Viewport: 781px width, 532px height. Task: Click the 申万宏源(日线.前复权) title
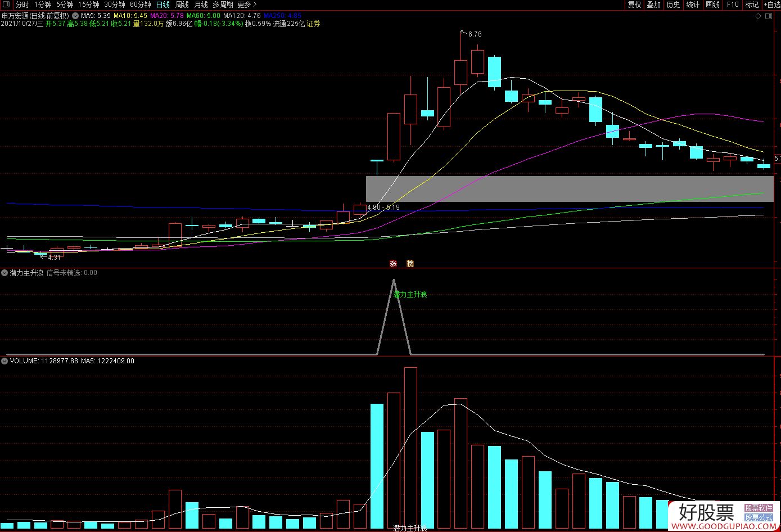[x=35, y=16]
